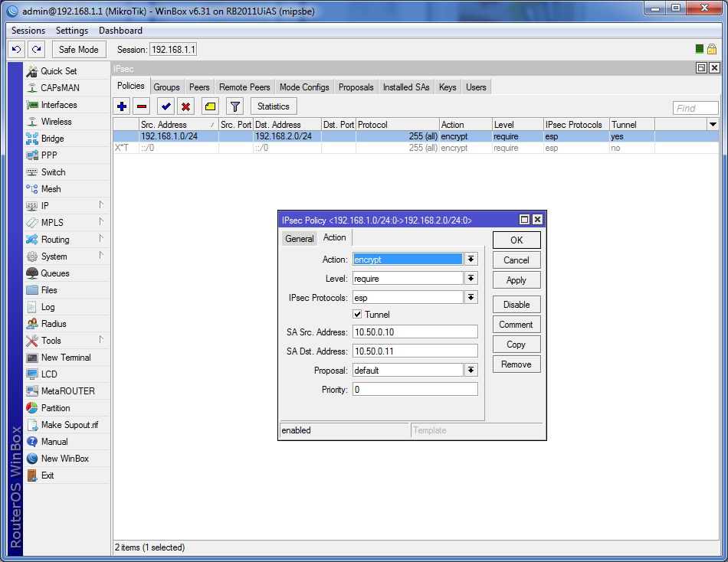Image resolution: width=728 pixels, height=562 pixels.
Task: Switch to the Installed SAs tab
Action: click(406, 87)
